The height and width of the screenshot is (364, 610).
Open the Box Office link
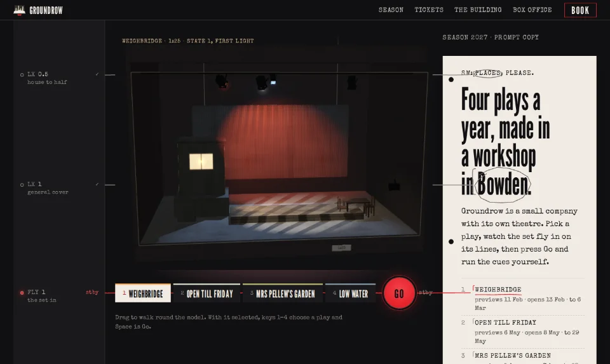(x=532, y=10)
